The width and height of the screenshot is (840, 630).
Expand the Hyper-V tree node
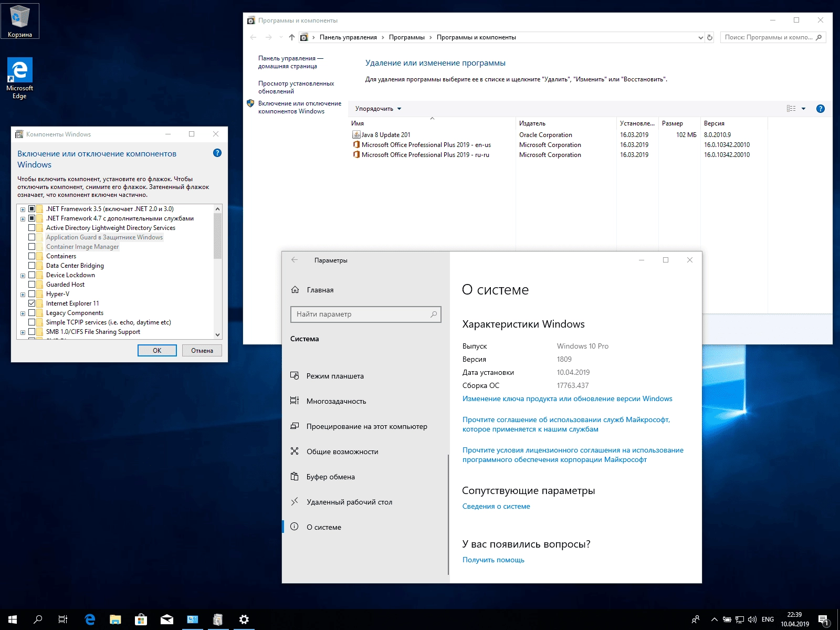click(23, 295)
